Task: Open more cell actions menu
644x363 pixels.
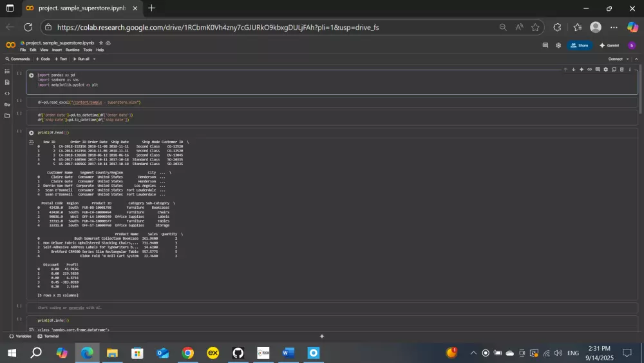Action: tap(630, 70)
